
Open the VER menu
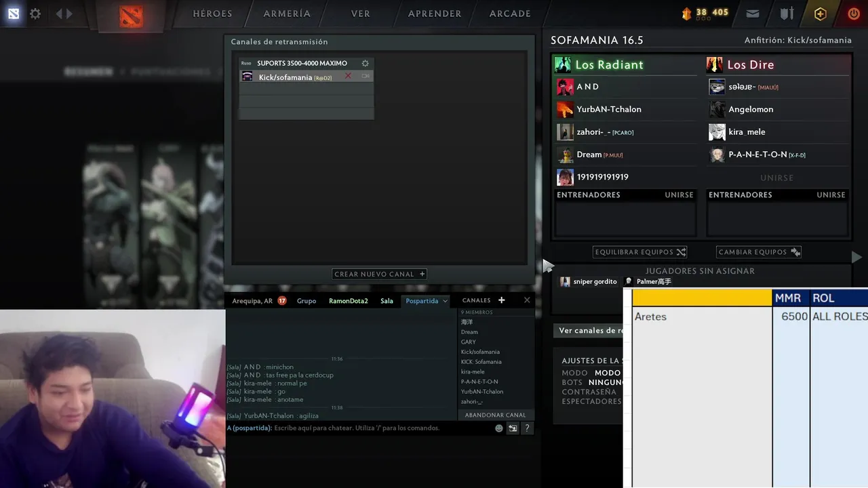361,14
